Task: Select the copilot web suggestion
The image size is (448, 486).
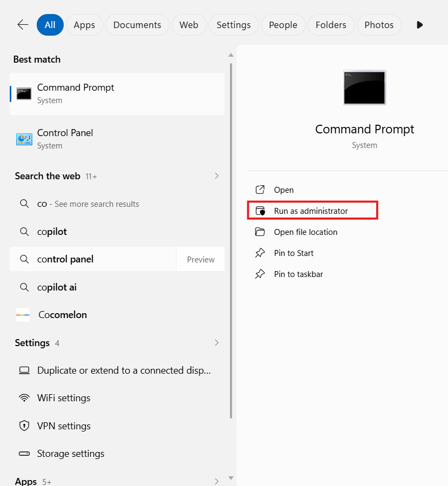Action: [x=117, y=232]
